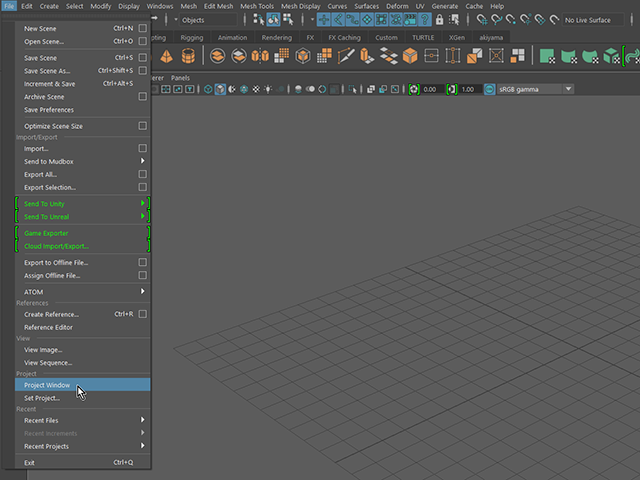Open the Import option box
Viewport: 640px width, 480px height.
click(142, 148)
